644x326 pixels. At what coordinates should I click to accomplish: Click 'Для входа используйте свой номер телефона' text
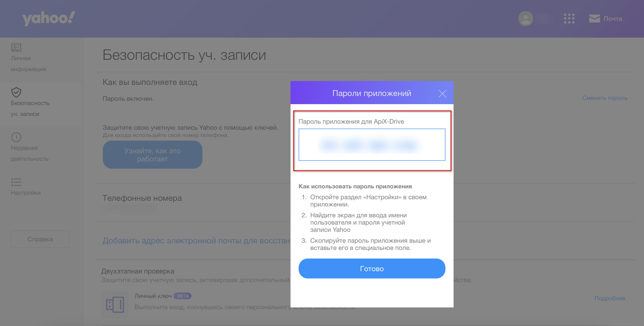point(165,135)
